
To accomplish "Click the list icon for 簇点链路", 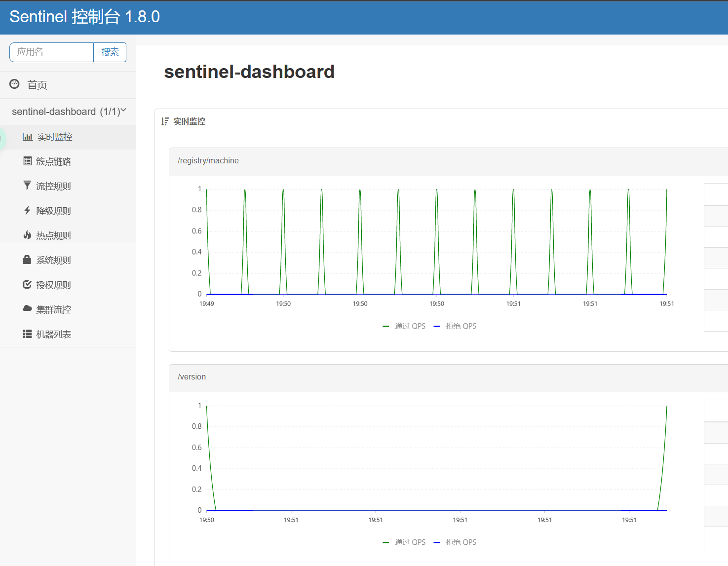I will click(28, 161).
